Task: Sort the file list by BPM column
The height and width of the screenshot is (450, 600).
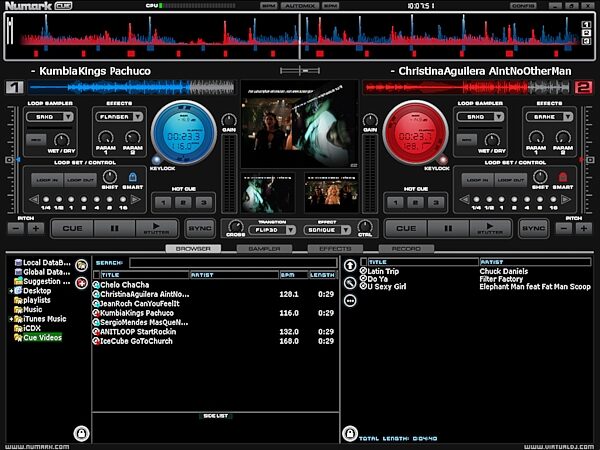Action: [293, 275]
